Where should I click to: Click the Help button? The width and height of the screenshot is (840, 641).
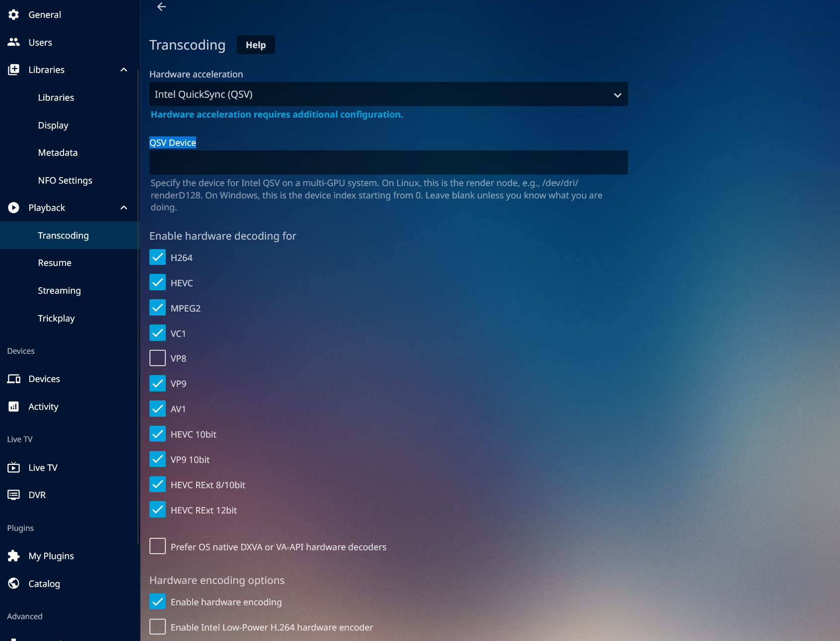pos(256,45)
